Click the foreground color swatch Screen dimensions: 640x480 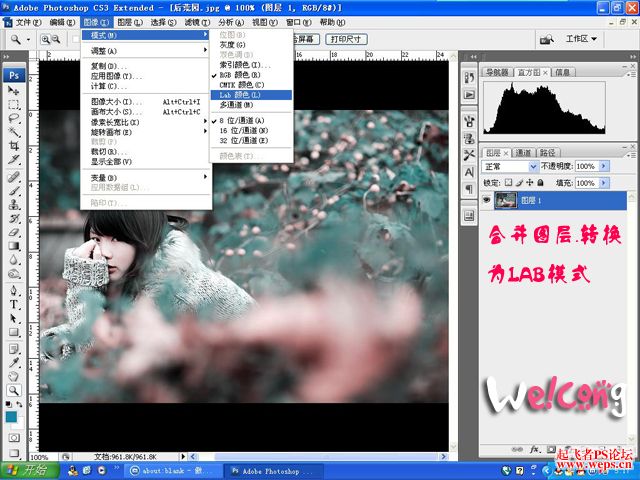coord(11,416)
